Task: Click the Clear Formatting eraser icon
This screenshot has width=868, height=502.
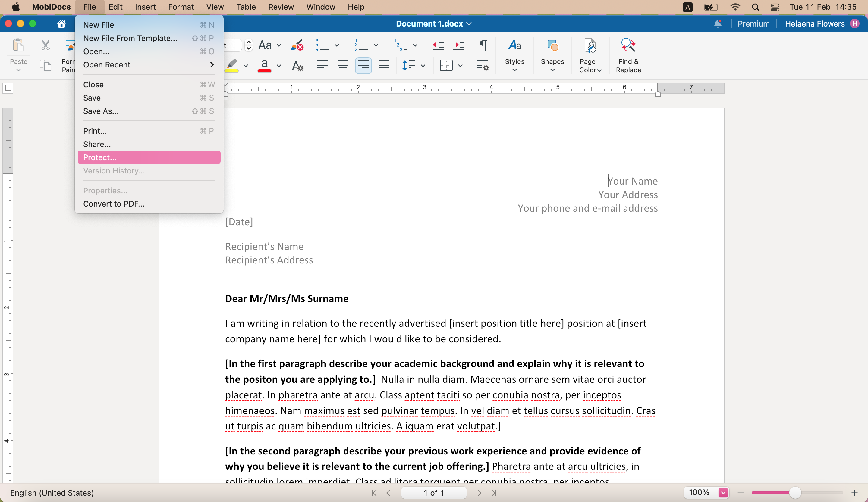Action: point(297,45)
